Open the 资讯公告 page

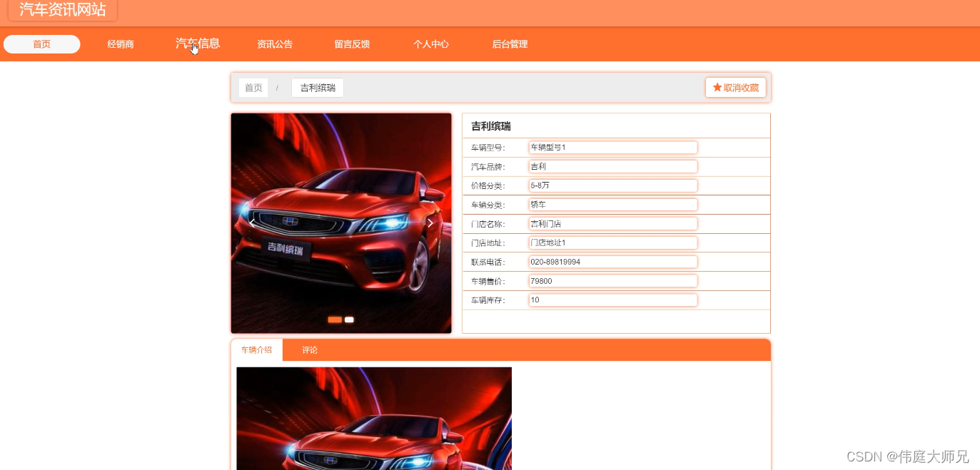[275, 44]
